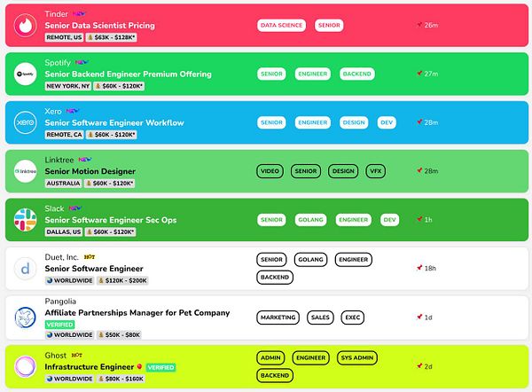This screenshot has width=532, height=392.
Task: Open the Senior Motion Designer job
Action: pyautogui.click(x=90, y=171)
